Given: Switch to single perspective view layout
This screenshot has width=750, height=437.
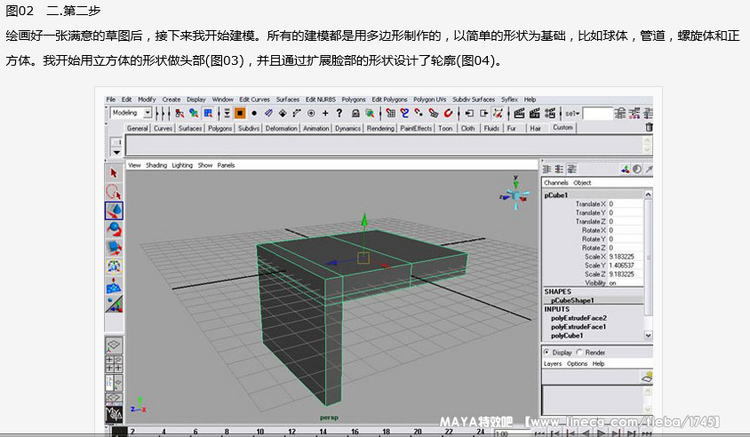Looking at the screenshot, I should pyautogui.click(x=114, y=345).
